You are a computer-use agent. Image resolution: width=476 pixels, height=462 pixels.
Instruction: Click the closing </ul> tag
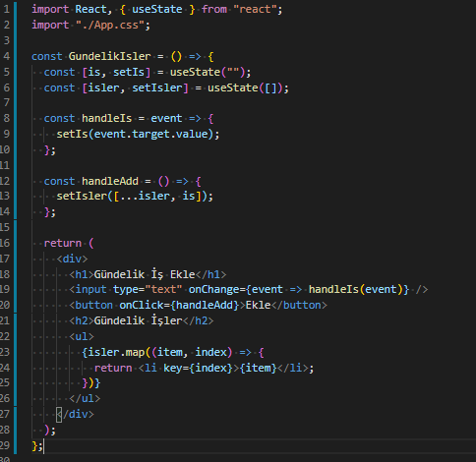(x=85, y=398)
